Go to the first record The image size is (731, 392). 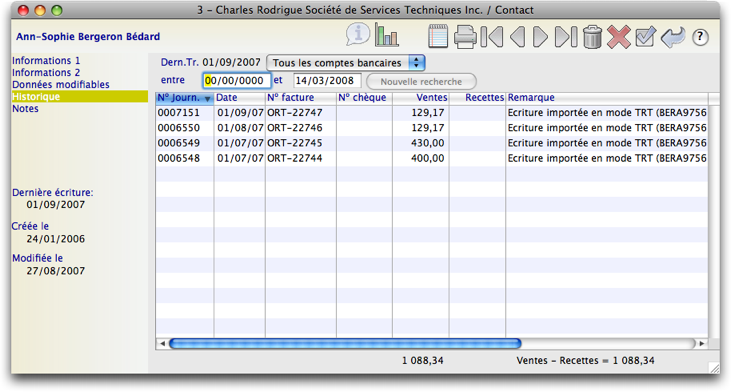pos(492,37)
